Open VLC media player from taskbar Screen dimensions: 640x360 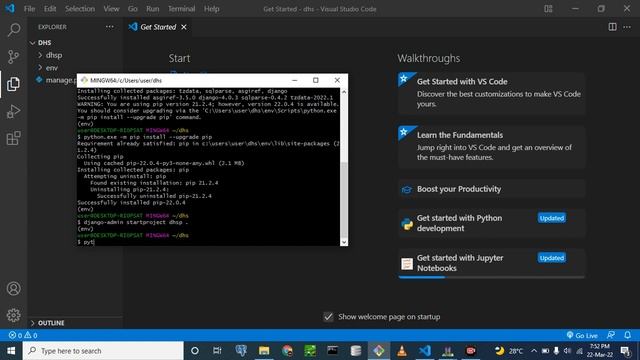tap(402, 351)
